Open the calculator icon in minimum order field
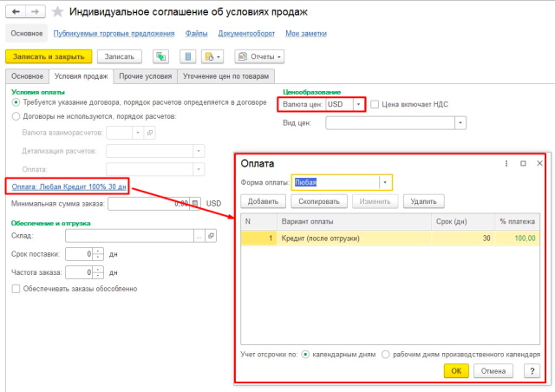 tap(195, 204)
